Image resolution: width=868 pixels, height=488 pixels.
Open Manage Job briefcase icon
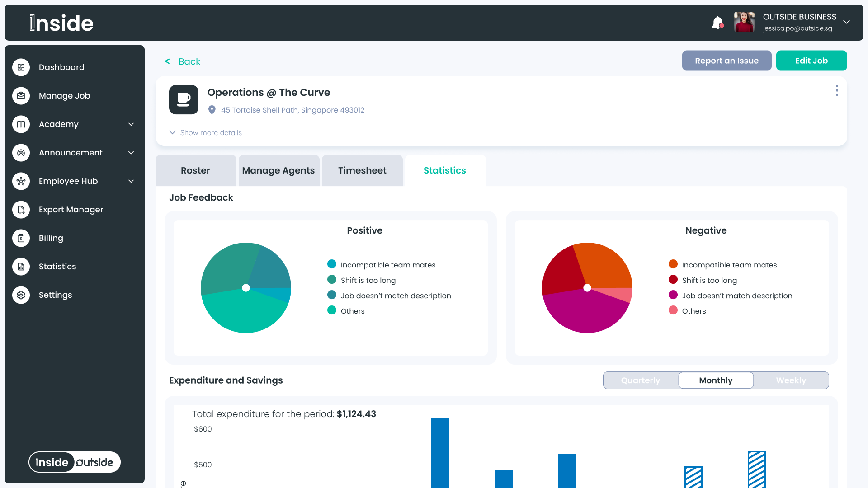(x=21, y=96)
